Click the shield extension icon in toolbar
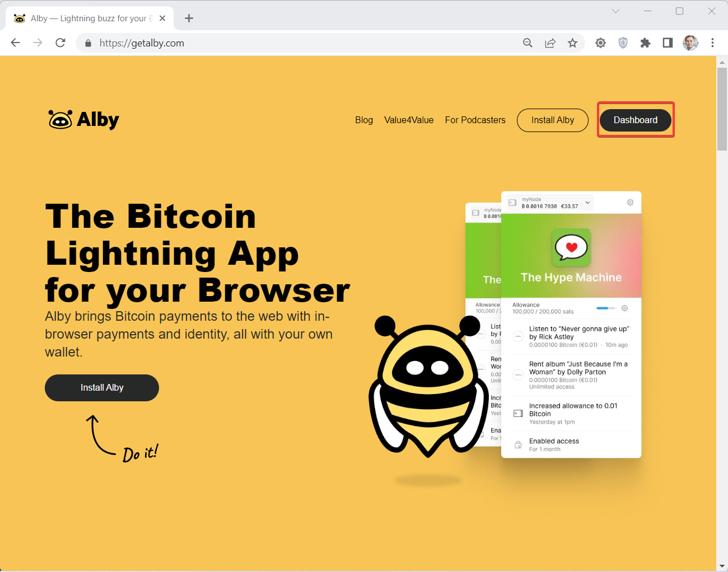This screenshot has height=572, width=728. (623, 43)
